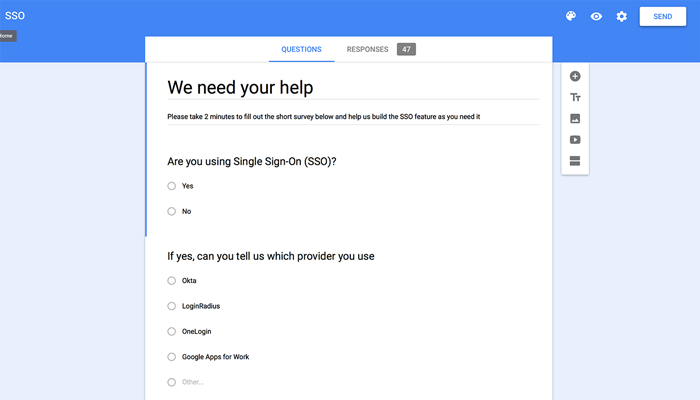Screen dimensions: 700x400
Task: Insert a video into the form
Action: (x=575, y=139)
